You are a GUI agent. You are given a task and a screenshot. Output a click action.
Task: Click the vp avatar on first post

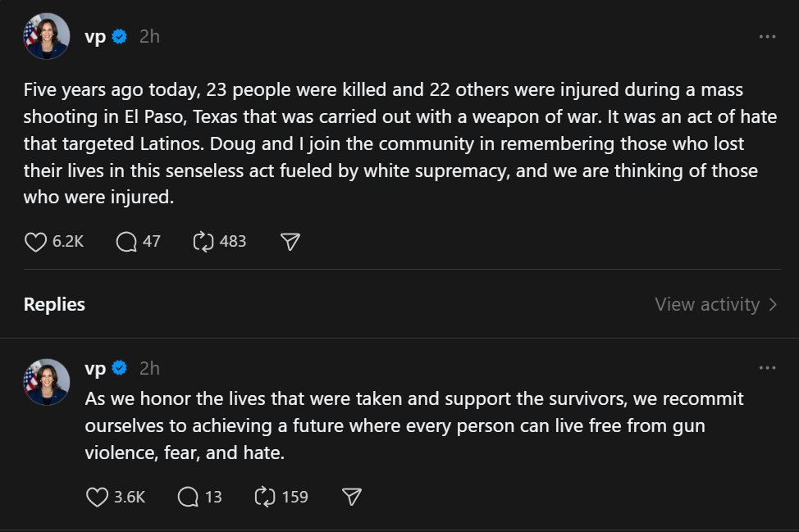[x=47, y=37]
